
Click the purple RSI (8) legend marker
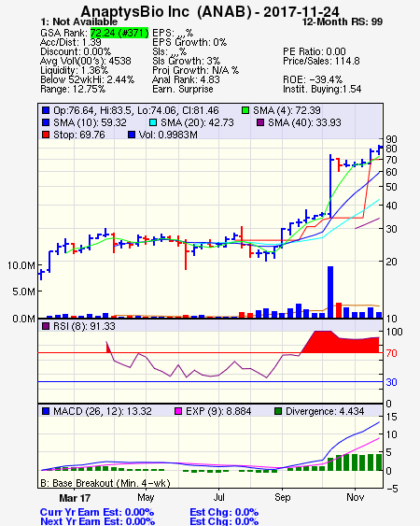tap(46, 326)
